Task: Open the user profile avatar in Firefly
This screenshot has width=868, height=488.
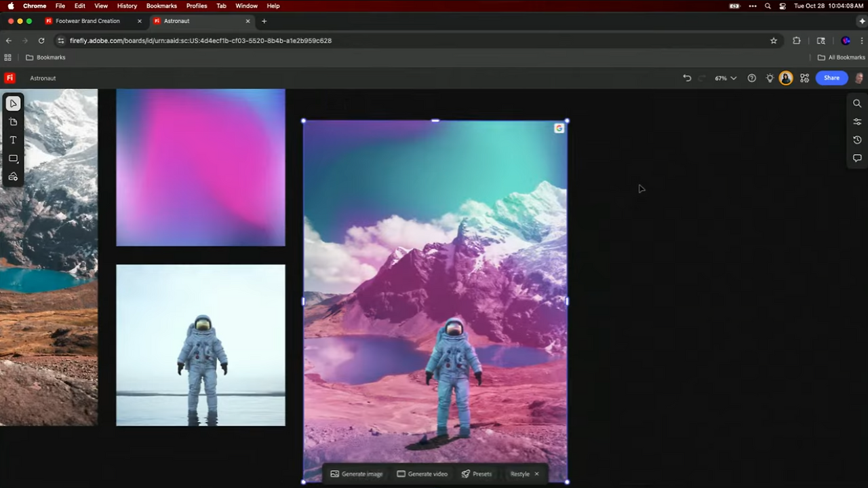Action: [859, 78]
